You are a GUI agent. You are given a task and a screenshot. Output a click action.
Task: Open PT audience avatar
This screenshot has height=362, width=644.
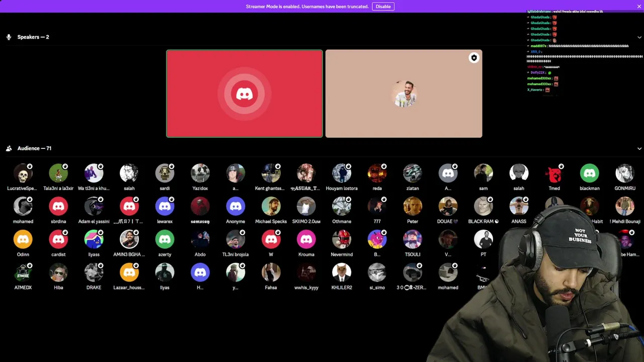click(484, 240)
